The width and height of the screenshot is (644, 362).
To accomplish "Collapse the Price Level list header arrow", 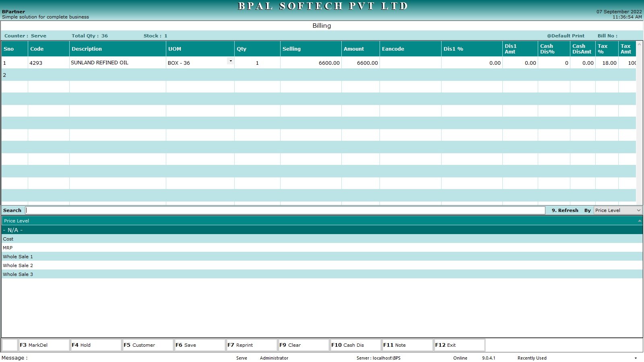I will (639, 221).
